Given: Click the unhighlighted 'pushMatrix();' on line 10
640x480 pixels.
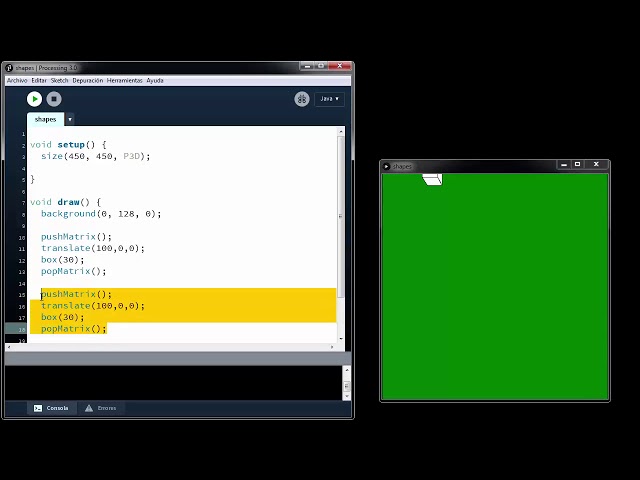Looking at the screenshot, I should pos(76,237).
